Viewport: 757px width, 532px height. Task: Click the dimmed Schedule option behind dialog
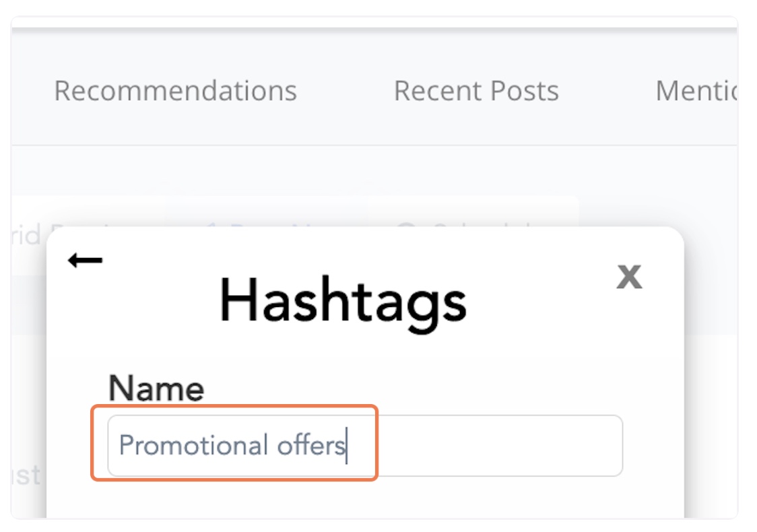(485, 229)
